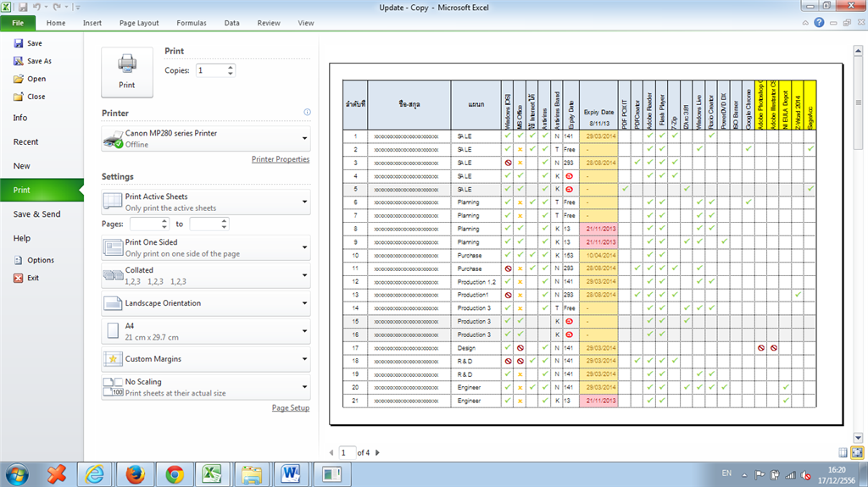Open the No Scaling dropdown
Screen dimensions: 868x487
[206, 387]
